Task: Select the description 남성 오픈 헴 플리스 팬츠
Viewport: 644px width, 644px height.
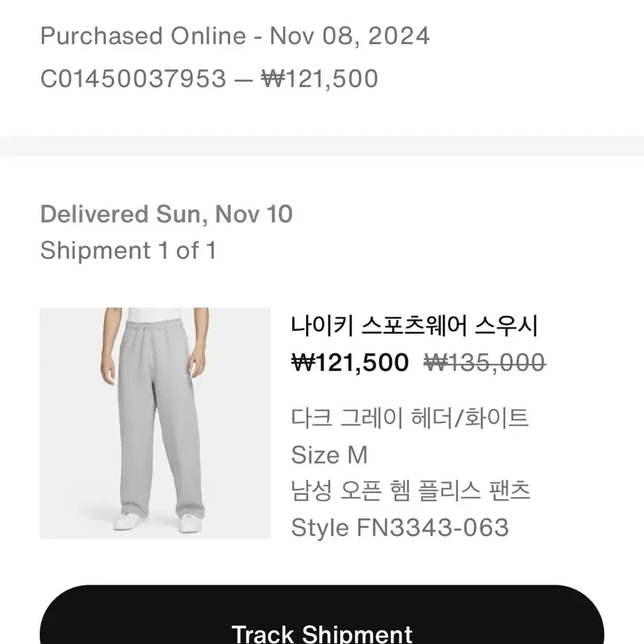Action: tap(411, 491)
